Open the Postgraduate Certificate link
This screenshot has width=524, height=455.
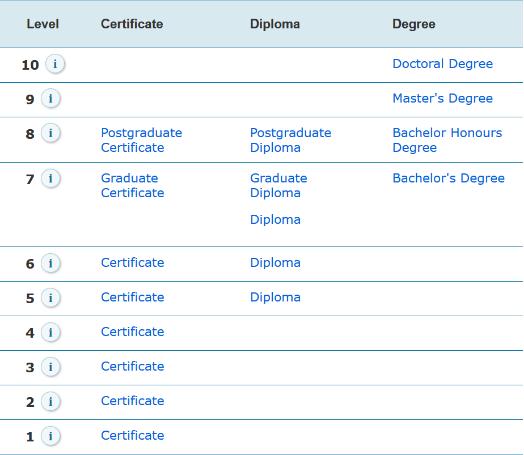[x=141, y=140]
